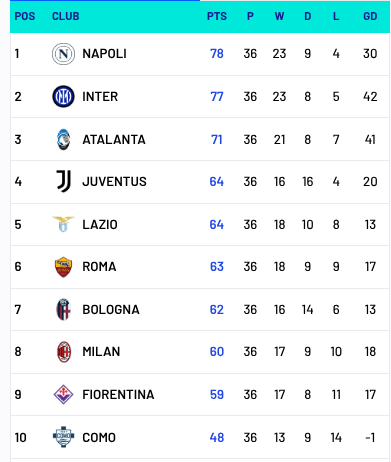Click the Como club badge
Screen dimensions: 391x462
(x=63, y=437)
